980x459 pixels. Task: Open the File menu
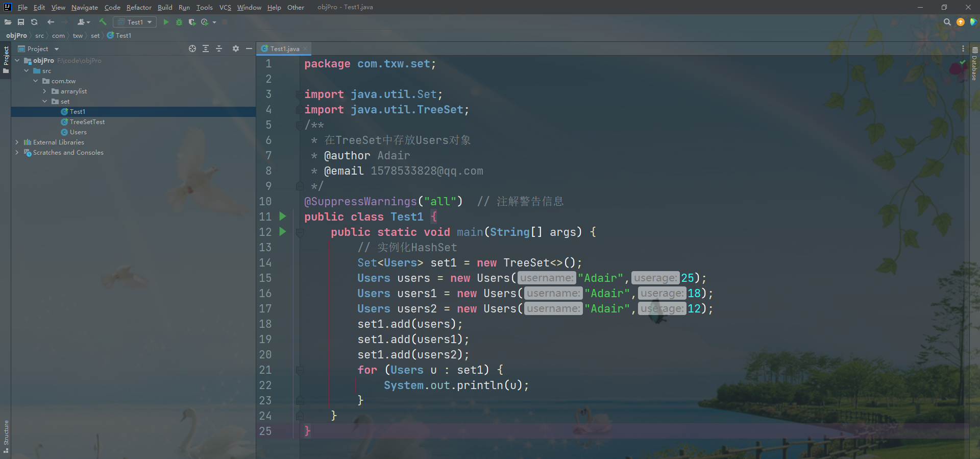[22, 7]
